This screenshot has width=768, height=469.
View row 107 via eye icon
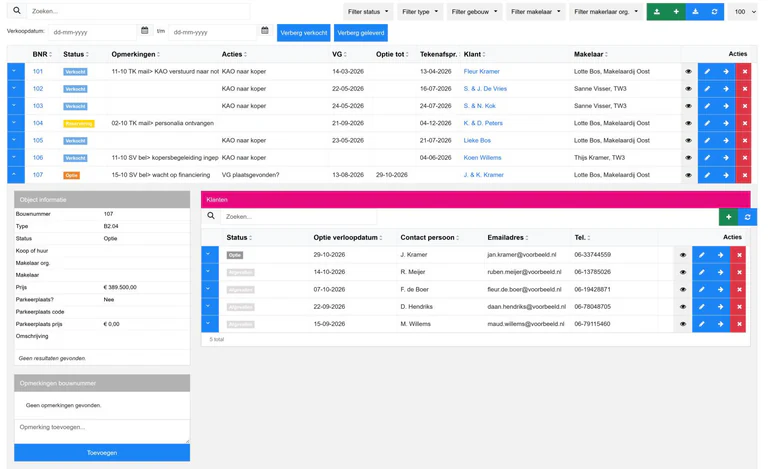(688, 175)
